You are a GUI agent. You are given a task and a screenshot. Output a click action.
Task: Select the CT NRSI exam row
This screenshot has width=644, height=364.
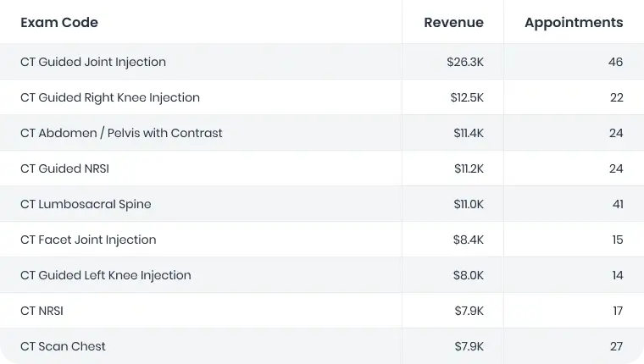(42, 311)
